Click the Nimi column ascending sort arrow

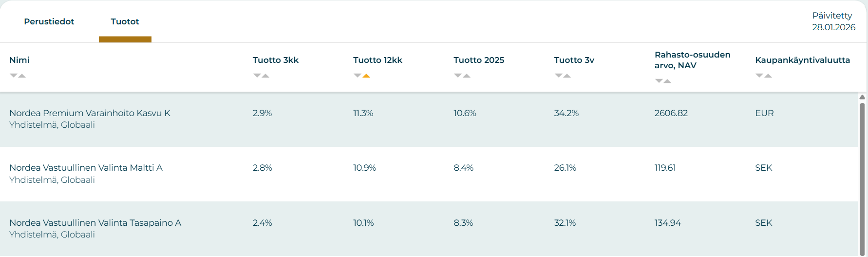click(22, 76)
